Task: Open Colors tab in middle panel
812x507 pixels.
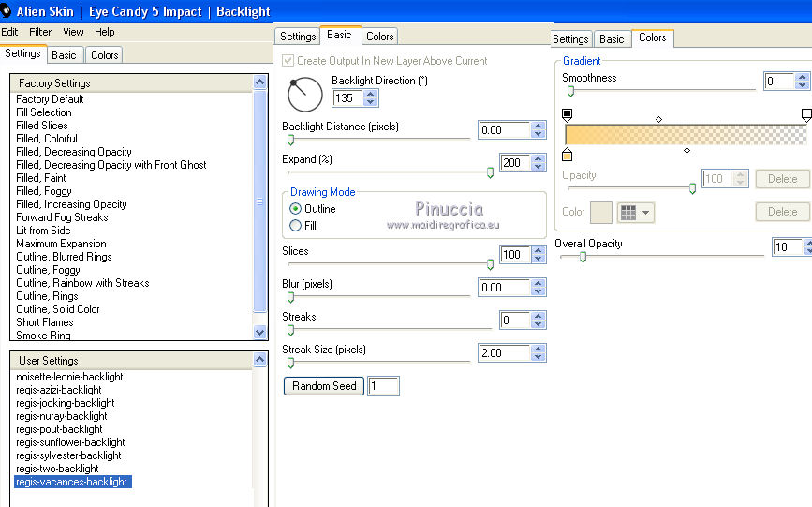Action: (x=380, y=37)
